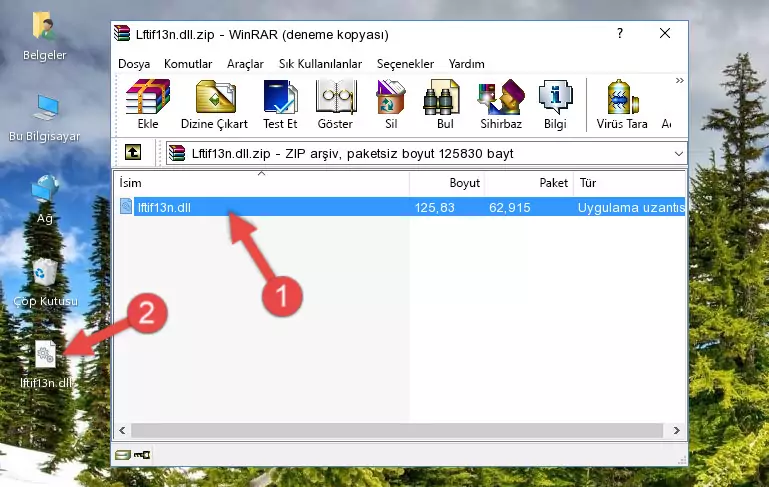Viewport: 769px width, 487px height.
Task: Open the Komutlar menu
Action: coord(188,64)
